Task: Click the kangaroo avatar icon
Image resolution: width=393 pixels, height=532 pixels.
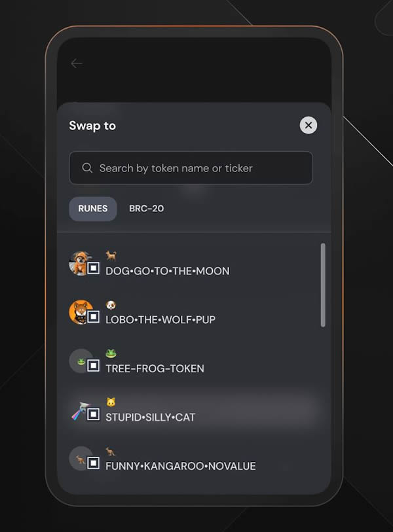Action: point(81,458)
